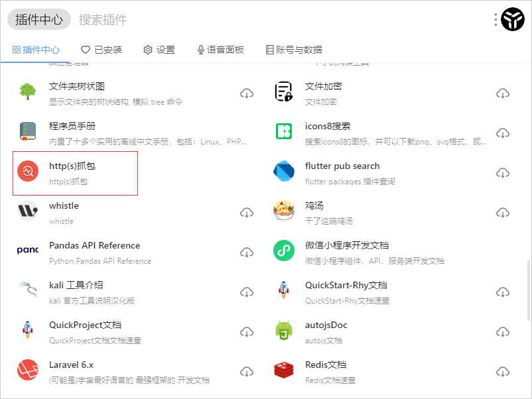The height and width of the screenshot is (399, 532).
Task: Open the icons8搜索 title
Action: point(328,126)
